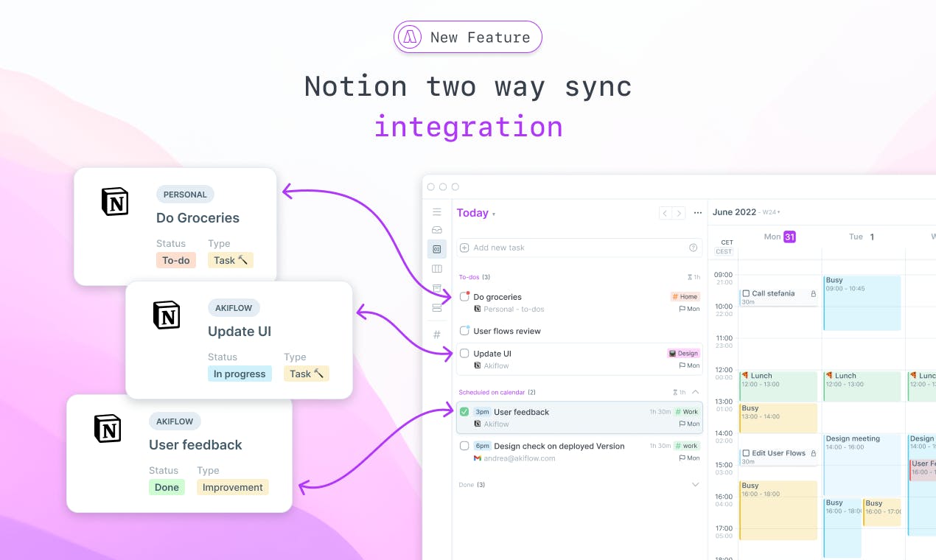Open Tuesday's Lunch 12:00 - 13:00 event
Viewport: 936px width, 560px height.
[x=862, y=386]
